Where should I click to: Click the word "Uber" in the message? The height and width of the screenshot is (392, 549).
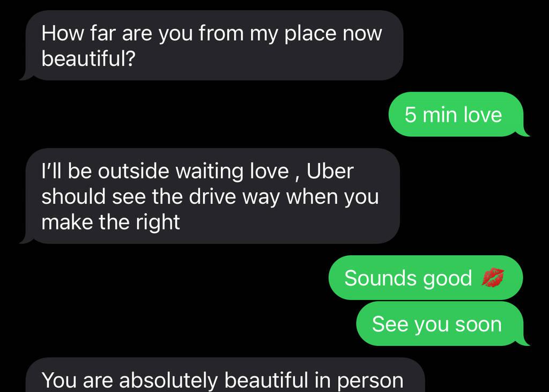tap(330, 171)
